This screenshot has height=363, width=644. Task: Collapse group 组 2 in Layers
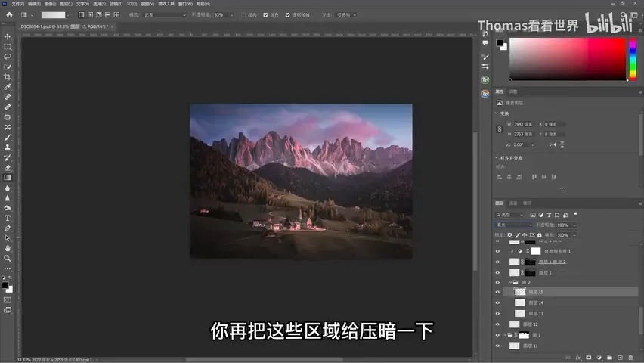510,282
